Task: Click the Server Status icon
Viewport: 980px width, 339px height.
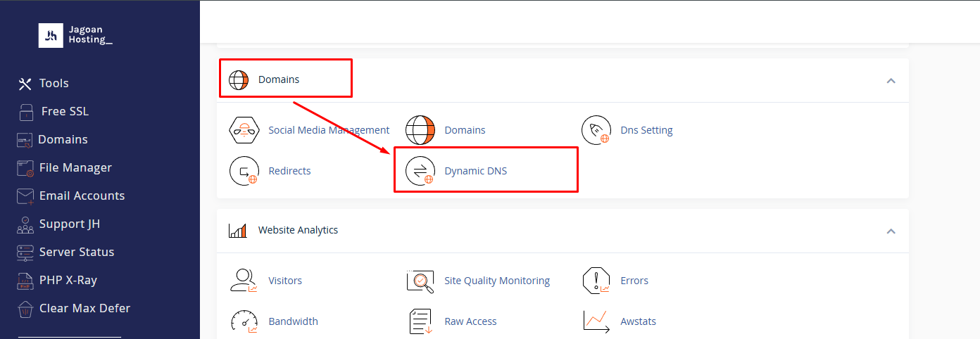Action: [x=25, y=252]
